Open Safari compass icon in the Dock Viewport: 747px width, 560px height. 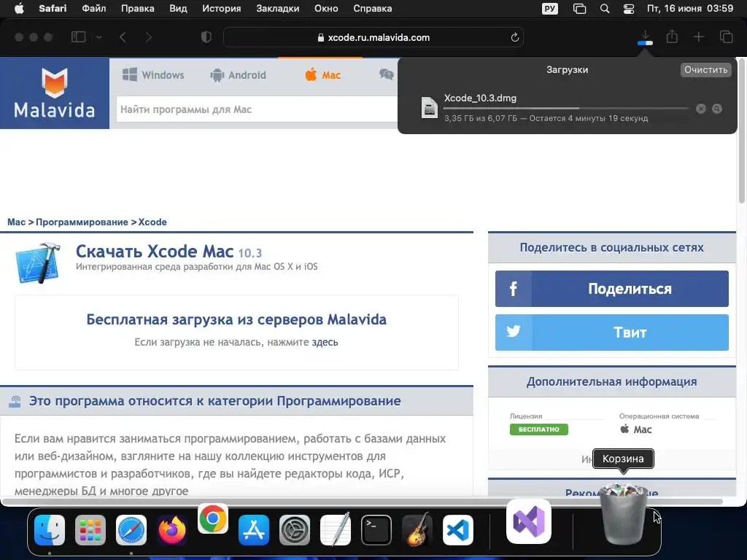point(131,530)
